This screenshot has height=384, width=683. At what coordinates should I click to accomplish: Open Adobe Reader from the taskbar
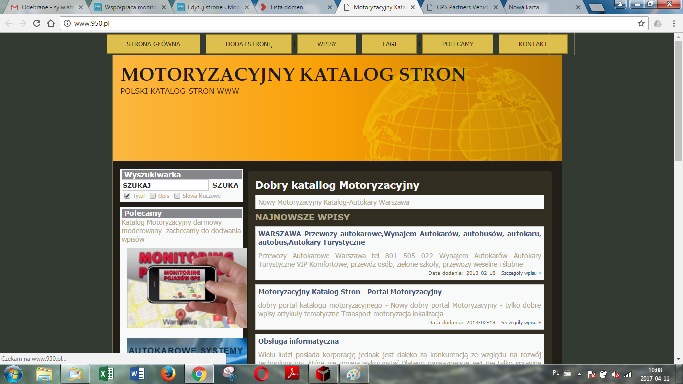point(292,374)
